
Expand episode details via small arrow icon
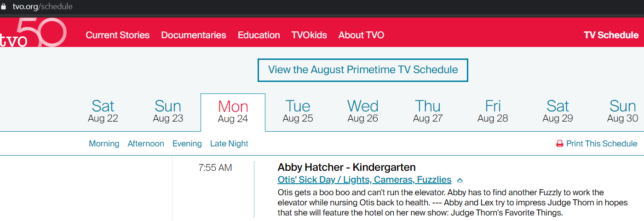click(x=460, y=180)
